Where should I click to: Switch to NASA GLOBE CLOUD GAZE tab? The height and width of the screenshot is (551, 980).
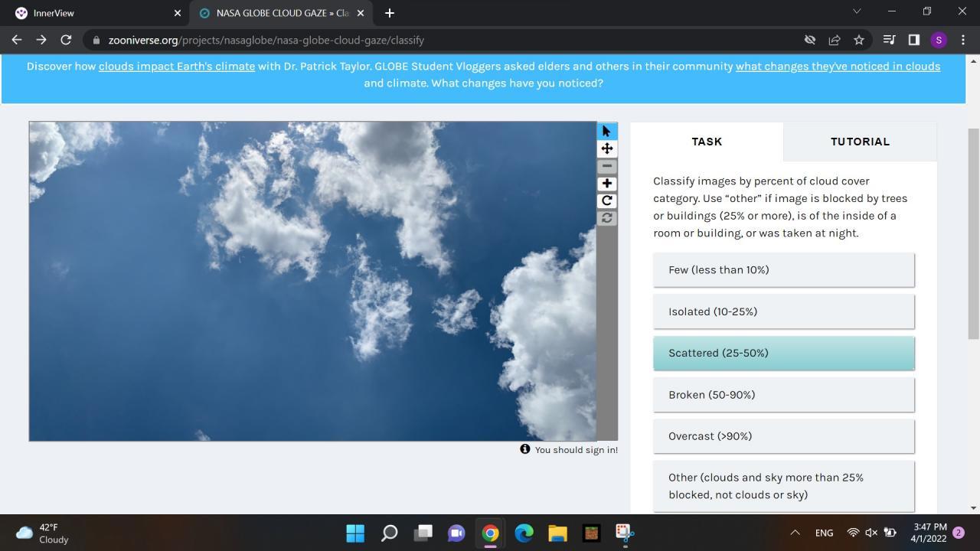point(280,13)
